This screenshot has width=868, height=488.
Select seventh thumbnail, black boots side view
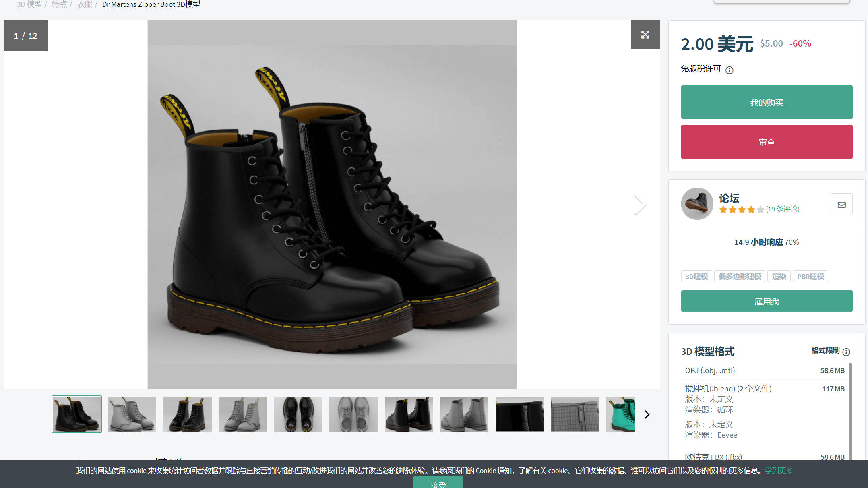coord(409,414)
